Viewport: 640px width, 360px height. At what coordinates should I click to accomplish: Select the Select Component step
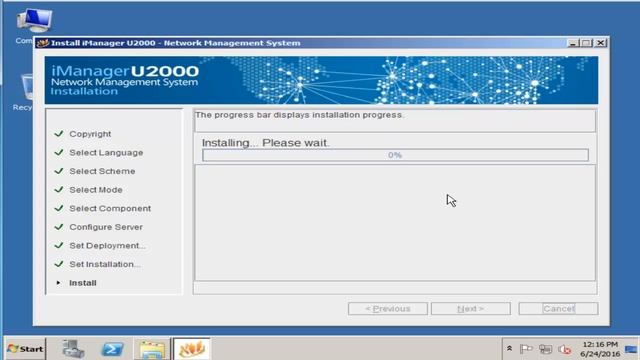tap(110, 208)
